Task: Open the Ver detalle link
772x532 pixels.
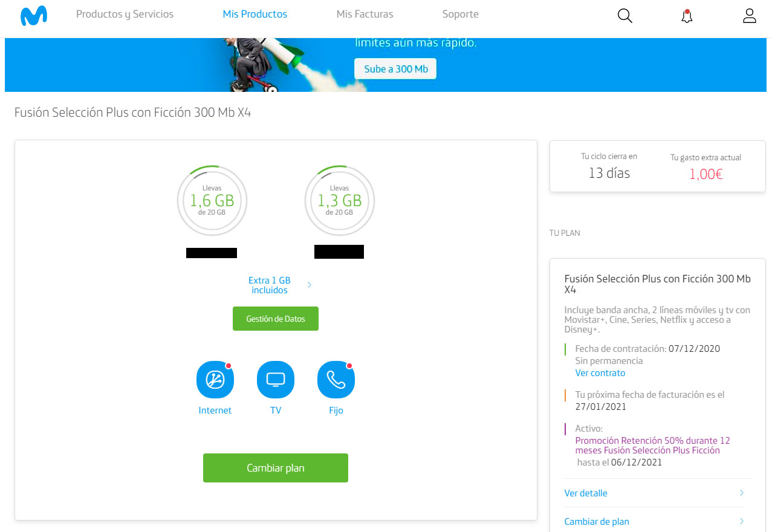Action: point(586,493)
